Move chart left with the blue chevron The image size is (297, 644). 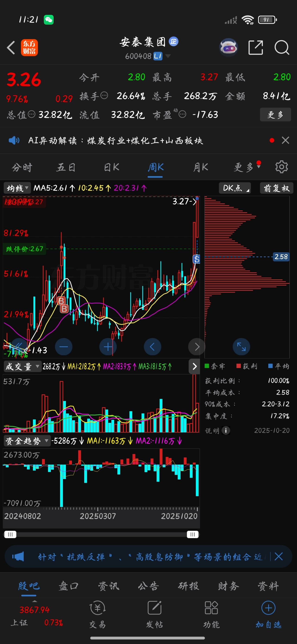tap(152, 347)
